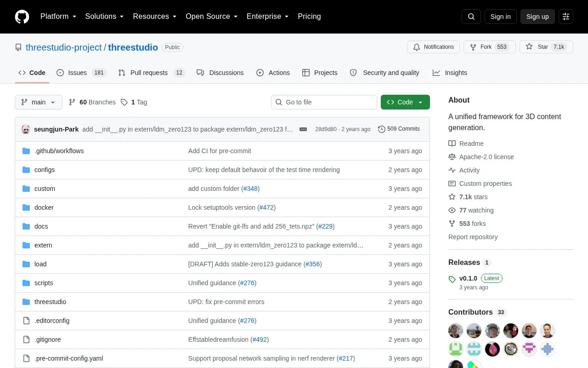This screenshot has height=368, width=588.
Task: Go to the Pricing page
Action: [309, 17]
